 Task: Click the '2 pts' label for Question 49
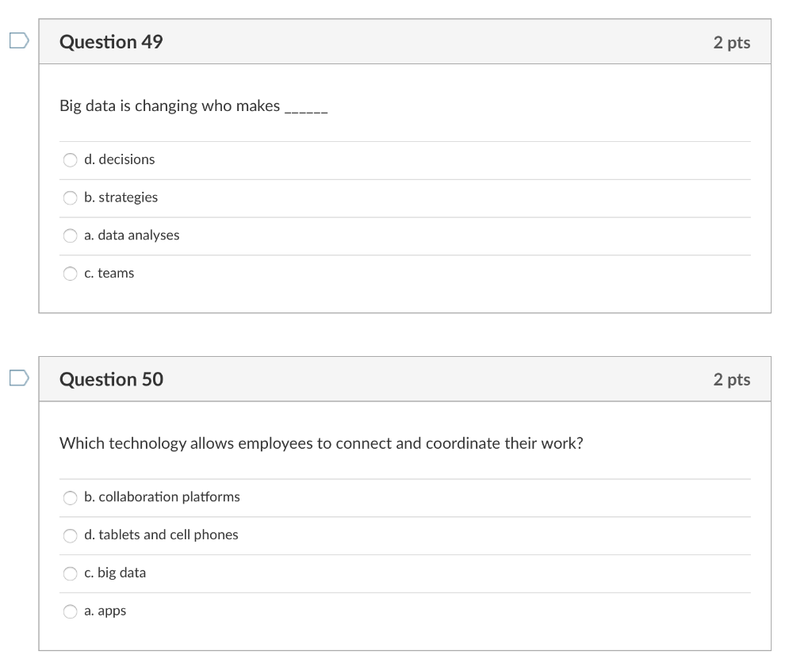(x=733, y=42)
